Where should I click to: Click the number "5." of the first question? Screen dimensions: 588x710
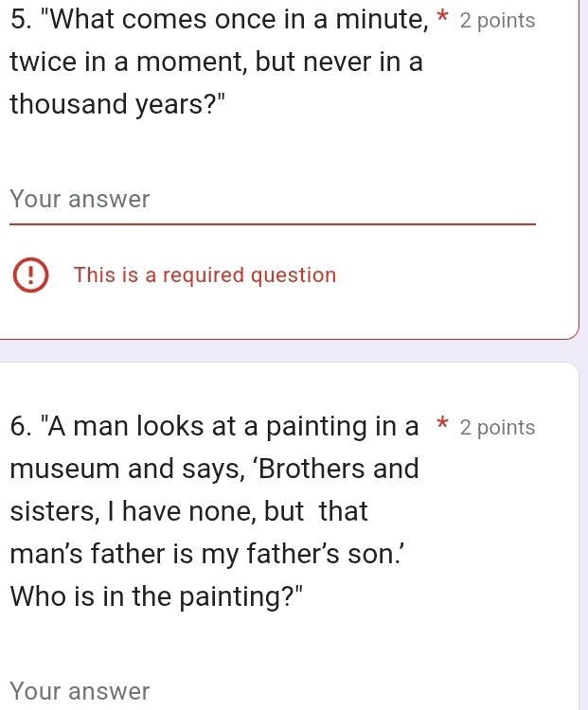(x=20, y=21)
